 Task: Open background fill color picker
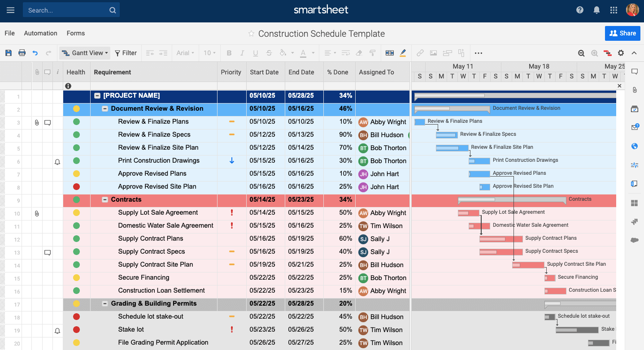pos(286,53)
